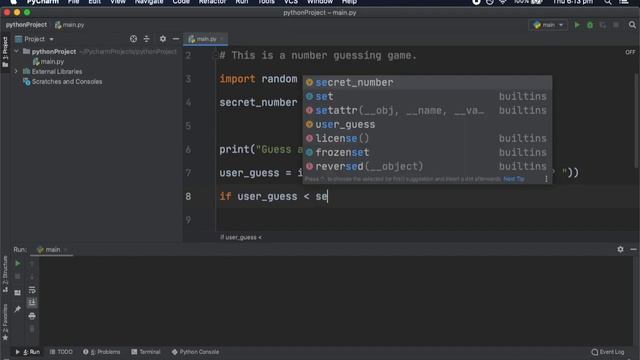Choose reversed(__object) suggestion

(427, 166)
